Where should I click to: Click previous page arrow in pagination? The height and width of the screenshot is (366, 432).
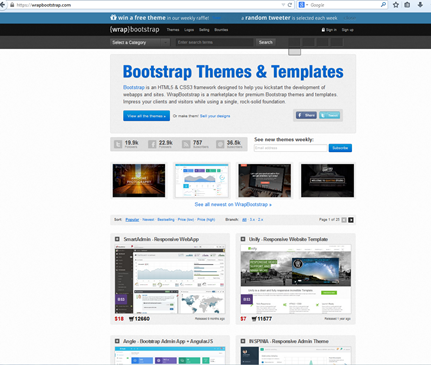tap(344, 220)
